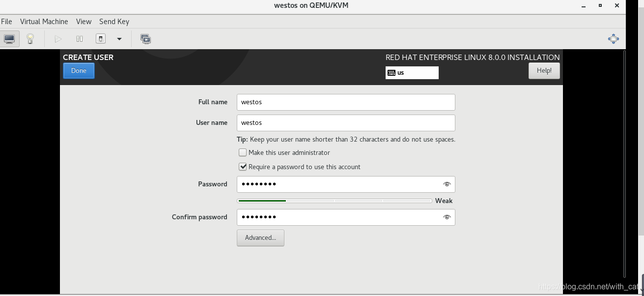
Task: Click the password strength bar
Action: pos(335,201)
